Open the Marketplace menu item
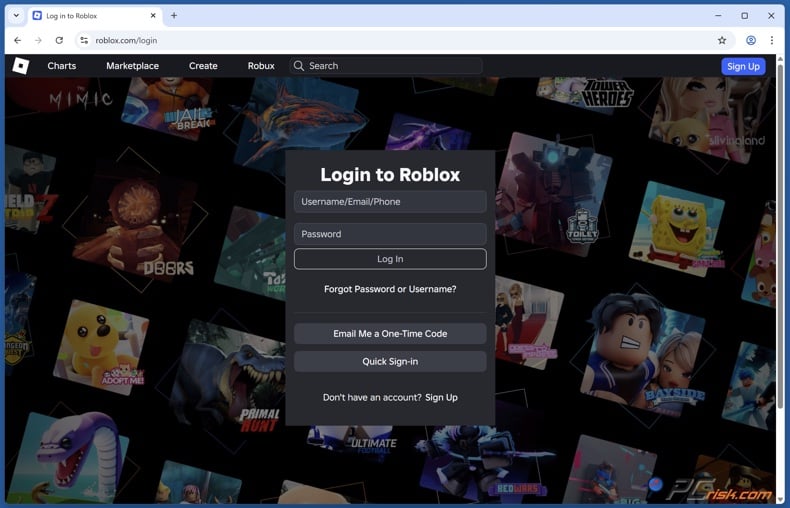Screen dimensions: 790x508 133,66
